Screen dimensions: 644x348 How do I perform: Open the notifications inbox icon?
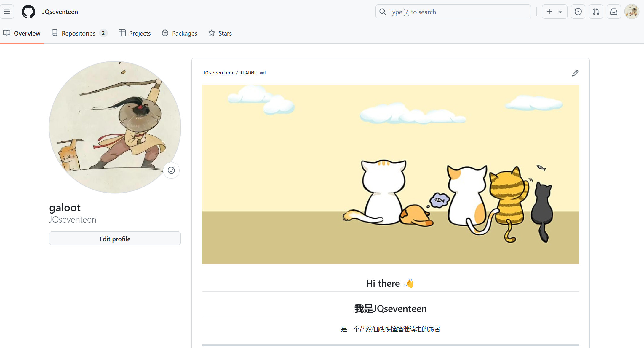[613, 12]
